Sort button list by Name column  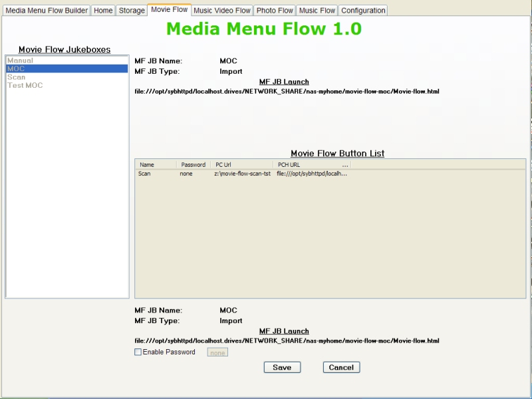156,164
